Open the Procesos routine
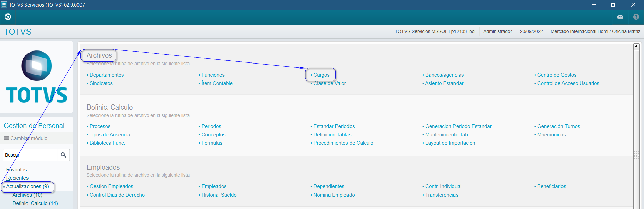The width and height of the screenshot is (644, 209). tap(100, 126)
